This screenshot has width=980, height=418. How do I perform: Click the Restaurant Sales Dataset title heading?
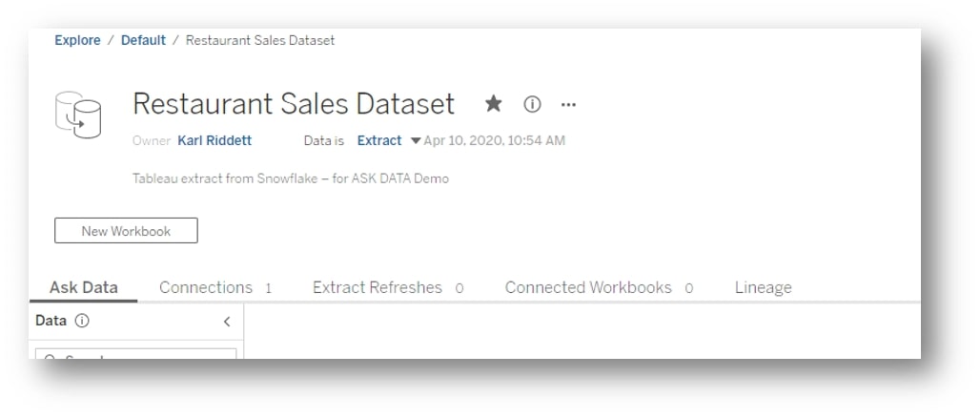(294, 103)
